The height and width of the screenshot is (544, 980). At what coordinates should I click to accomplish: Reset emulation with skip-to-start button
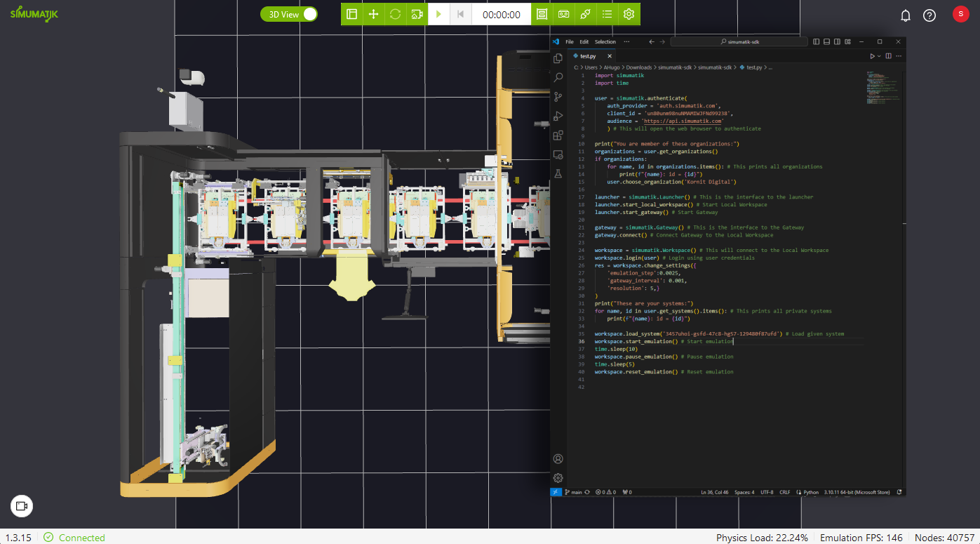[460, 14]
